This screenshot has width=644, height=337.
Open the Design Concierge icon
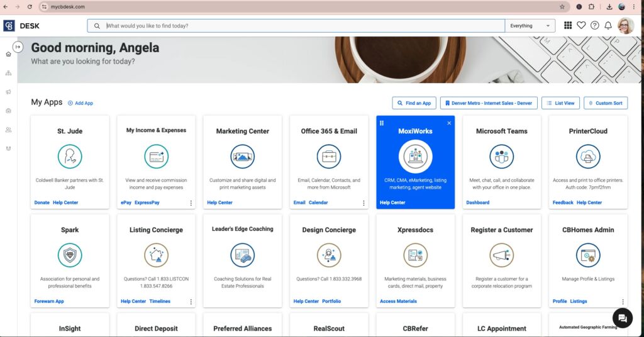(328, 255)
